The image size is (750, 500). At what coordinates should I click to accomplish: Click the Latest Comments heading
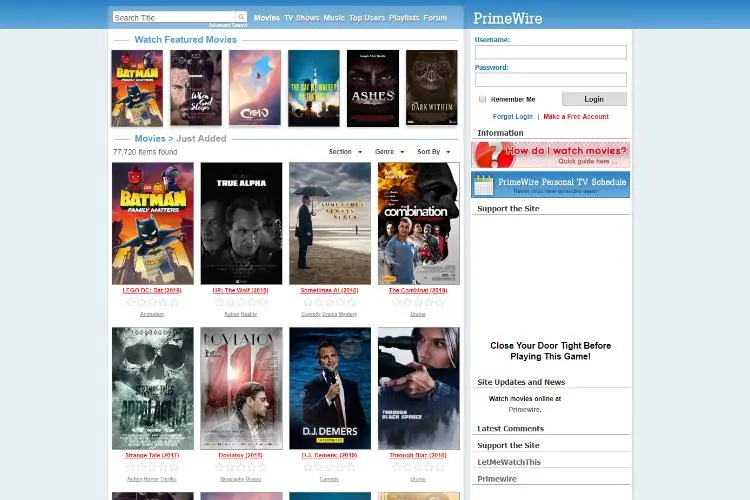pyautogui.click(x=510, y=428)
